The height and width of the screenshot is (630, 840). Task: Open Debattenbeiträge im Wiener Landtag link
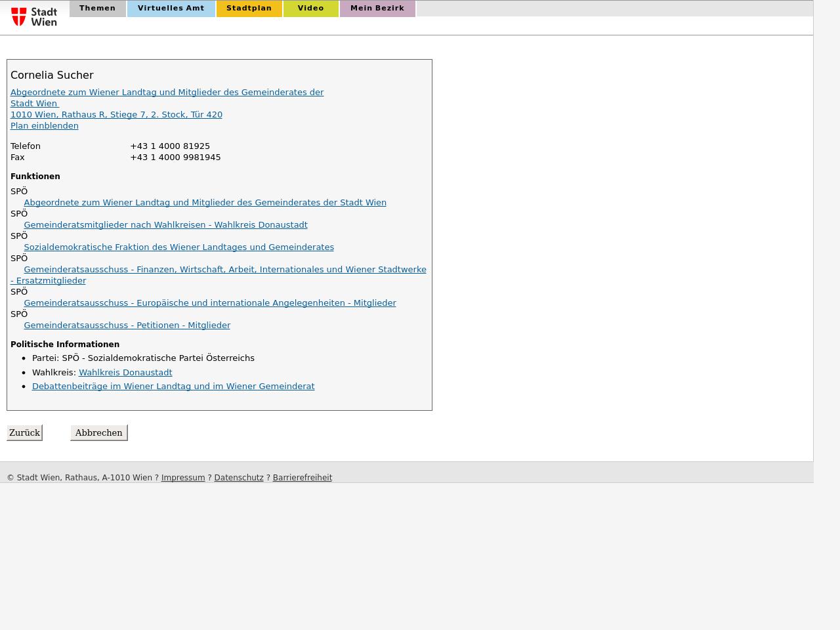coord(173,387)
